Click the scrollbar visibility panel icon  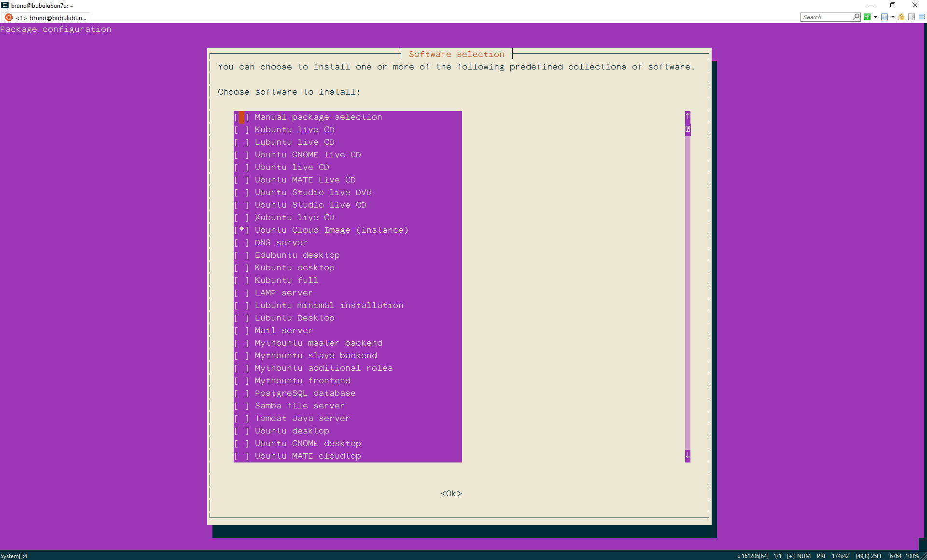coord(912,17)
